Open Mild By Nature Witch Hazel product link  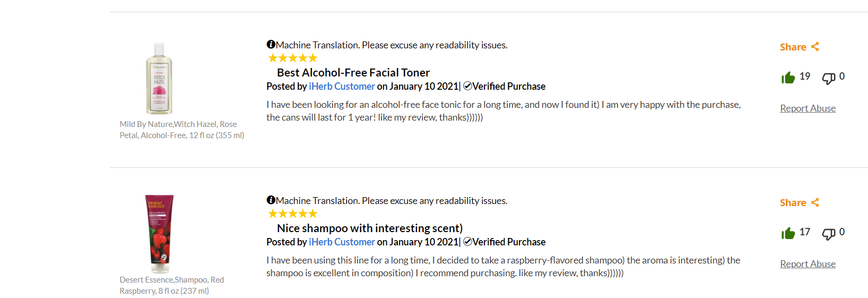[182, 130]
